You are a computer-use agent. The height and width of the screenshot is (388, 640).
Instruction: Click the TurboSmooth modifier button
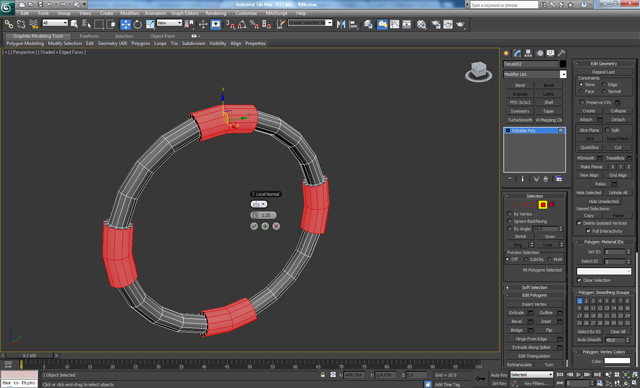click(520, 120)
